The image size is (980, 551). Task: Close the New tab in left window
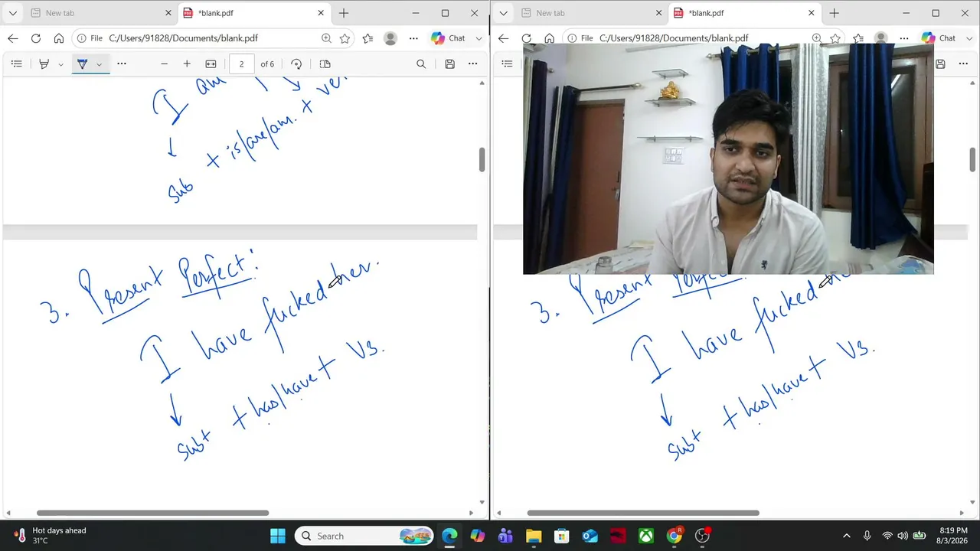click(x=168, y=13)
